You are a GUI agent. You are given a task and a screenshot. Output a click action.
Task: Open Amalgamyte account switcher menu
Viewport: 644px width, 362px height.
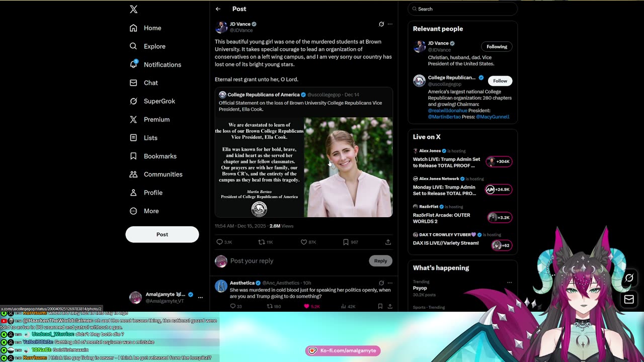pyautogui.click(x=166, y=298)
